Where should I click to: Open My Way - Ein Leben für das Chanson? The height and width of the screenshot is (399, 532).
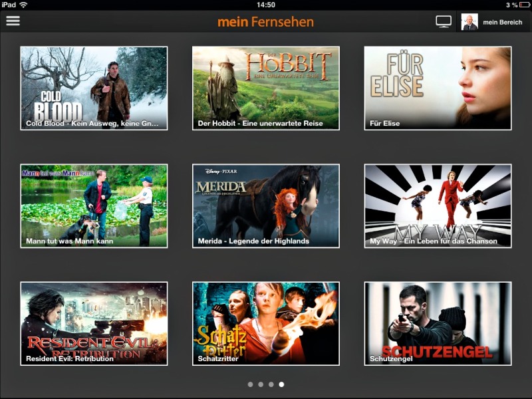click(438, 206)
